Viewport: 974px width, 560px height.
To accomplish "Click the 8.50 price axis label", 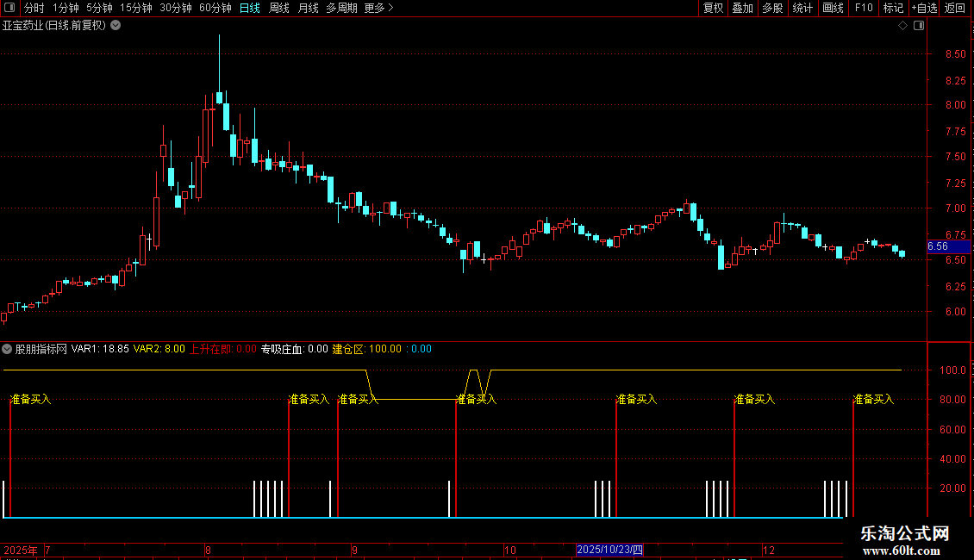I will pyautogui.click(x=955, y=54).
